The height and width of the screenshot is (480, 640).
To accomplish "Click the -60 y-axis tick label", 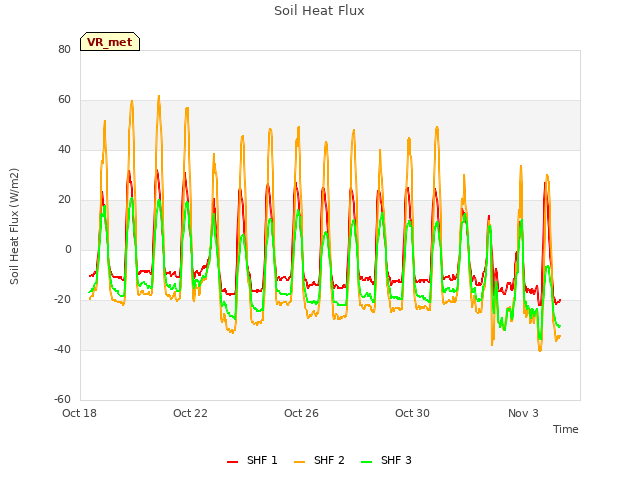I will pos(62,399).
